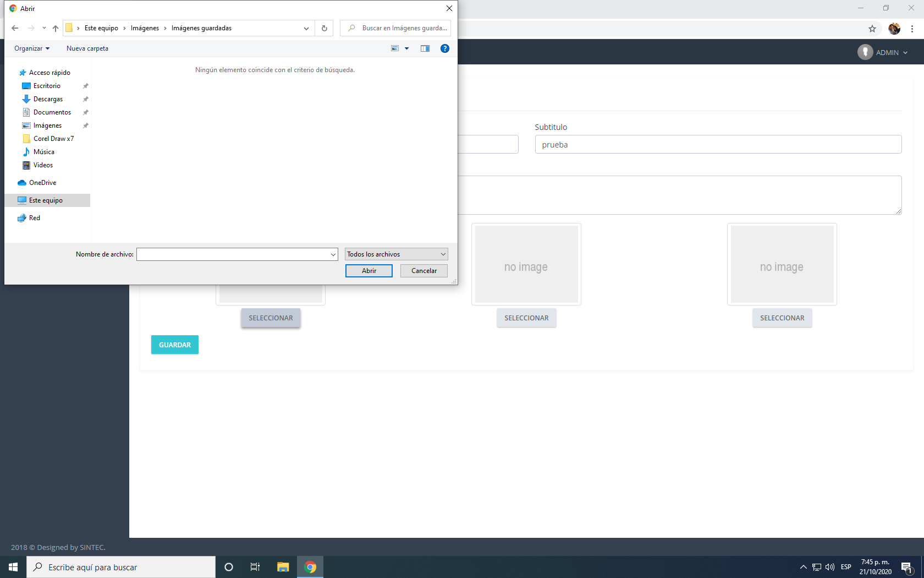Show hidden tray icons
Viewport: 924px width, 578px height.
click(x=803, y=567)
